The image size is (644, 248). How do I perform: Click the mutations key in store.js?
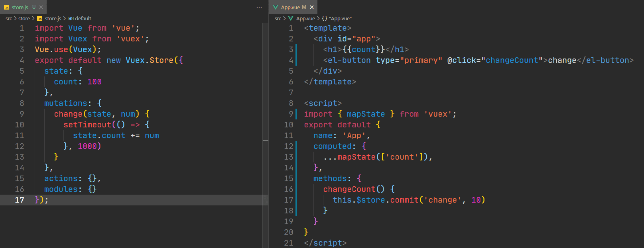click(65, 103)
